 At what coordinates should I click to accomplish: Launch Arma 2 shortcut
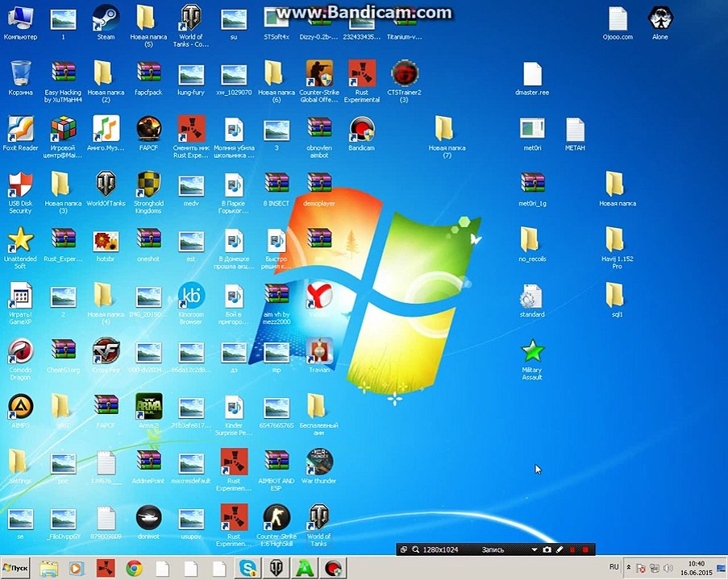[148, 411]
